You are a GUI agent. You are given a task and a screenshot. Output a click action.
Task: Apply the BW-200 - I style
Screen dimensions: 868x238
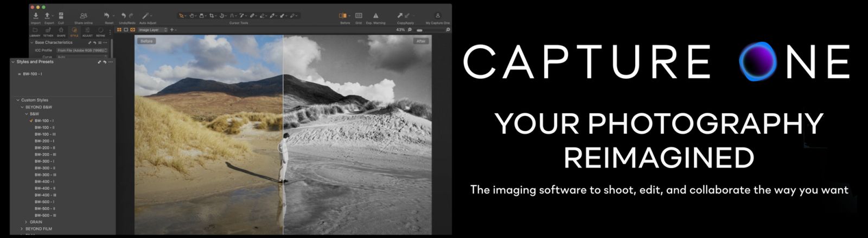44,141
